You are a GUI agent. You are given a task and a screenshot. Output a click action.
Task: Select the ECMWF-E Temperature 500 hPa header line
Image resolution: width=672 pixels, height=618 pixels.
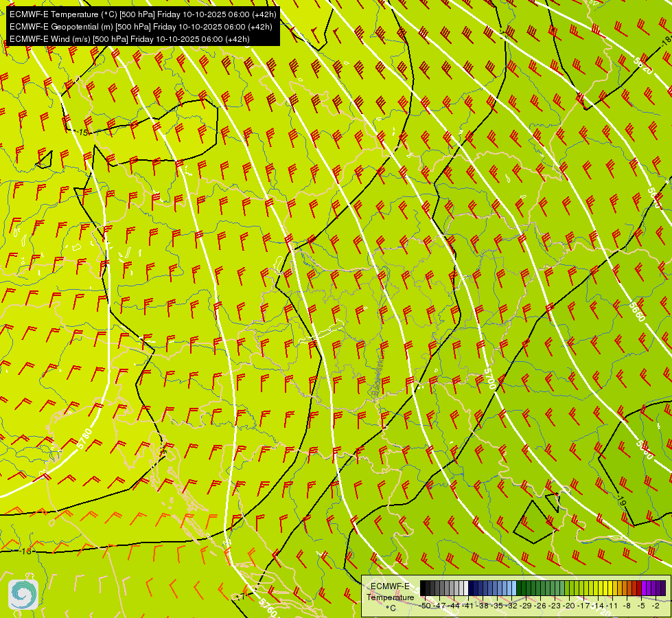tap(143, 14)
